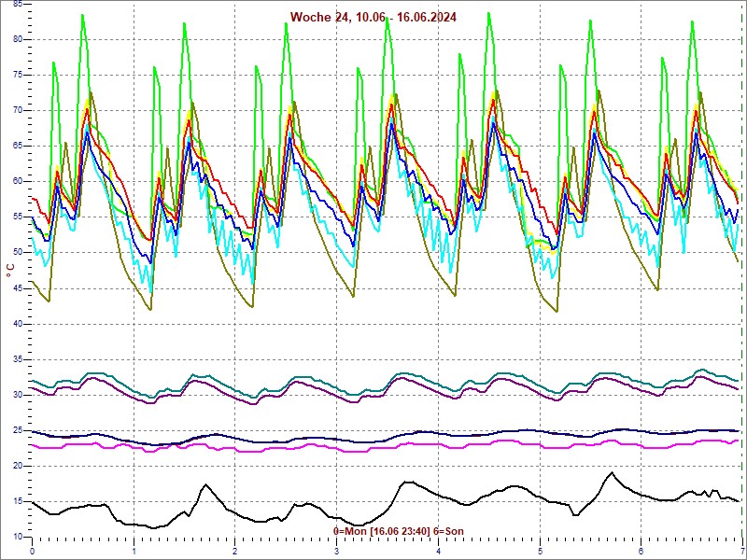
Task: Click y-axis label 15
Action: [x=18, y=501]
